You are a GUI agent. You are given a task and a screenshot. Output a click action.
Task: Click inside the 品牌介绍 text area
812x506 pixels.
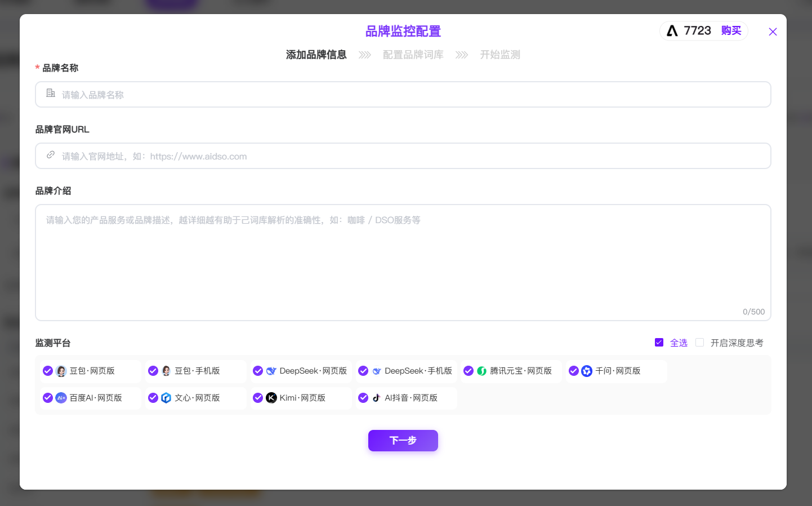coord(403,262)
